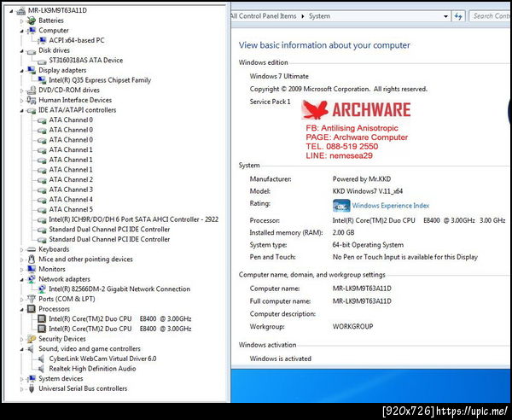Select the first Intel Core2 Duo E8400 processor entry
The width and height of the screenshot is (512, 420).
120,318
